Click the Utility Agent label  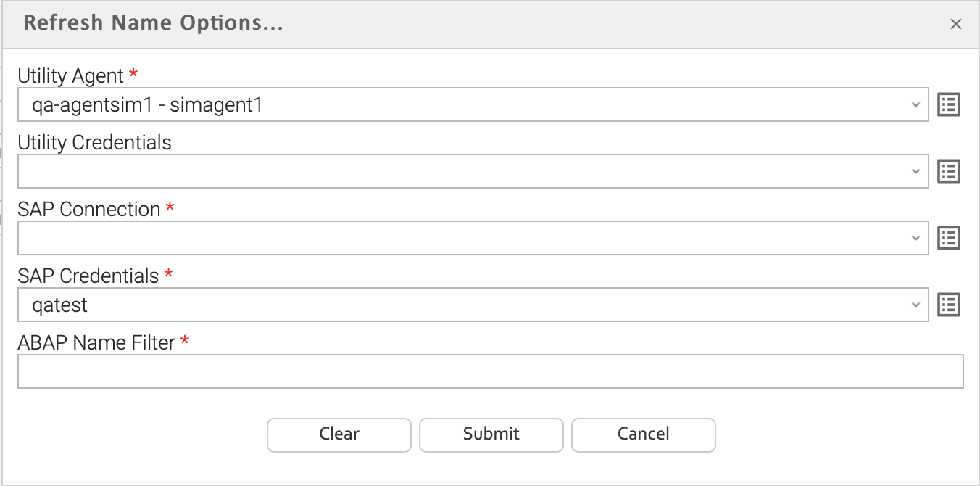coord(71,75)
